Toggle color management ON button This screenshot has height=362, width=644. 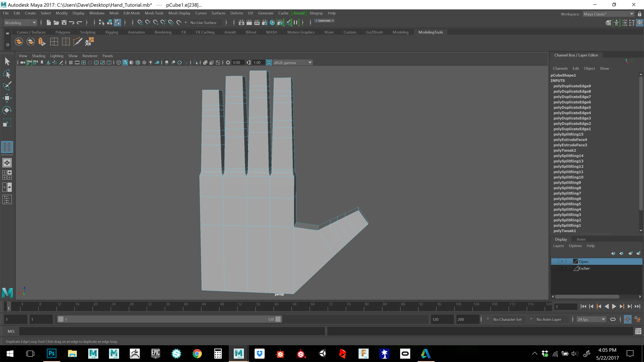(269, 63)
